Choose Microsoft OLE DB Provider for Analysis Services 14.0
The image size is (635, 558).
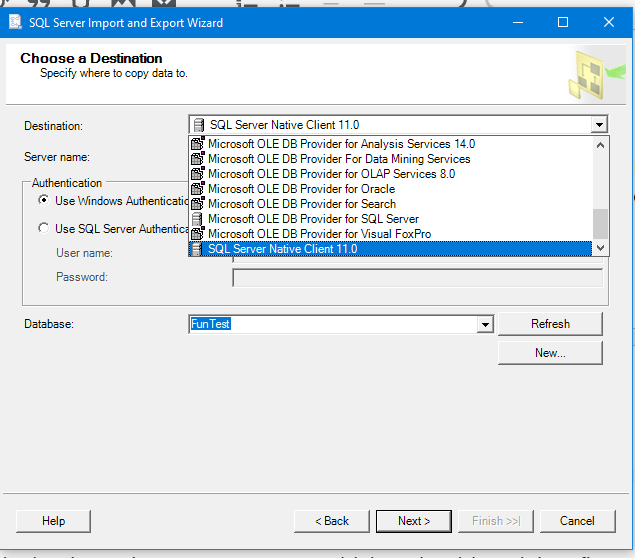pos(391,144)
